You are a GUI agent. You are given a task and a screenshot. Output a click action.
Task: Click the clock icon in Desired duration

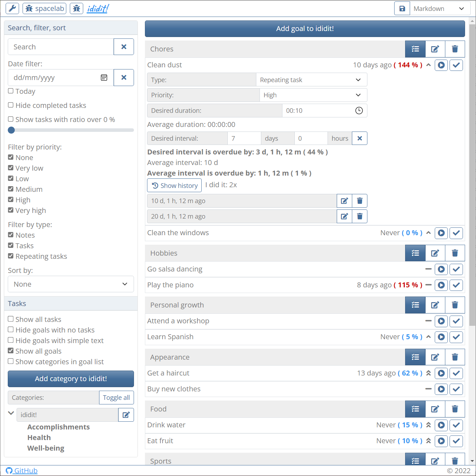359,110
